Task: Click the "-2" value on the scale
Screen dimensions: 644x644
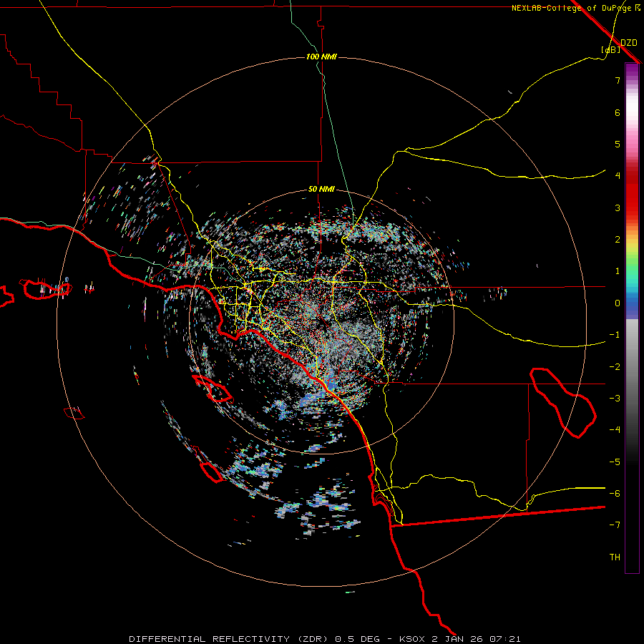Action: (x=615, y=367)
